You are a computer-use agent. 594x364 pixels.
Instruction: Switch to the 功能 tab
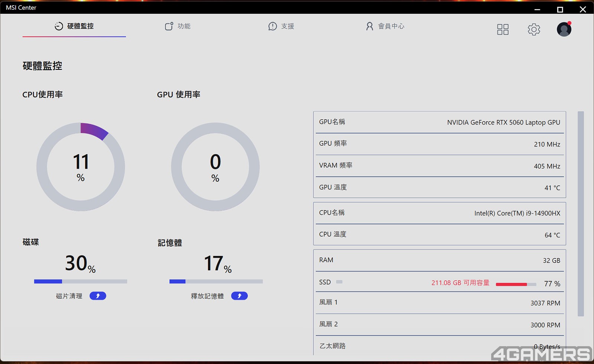(178, 26)
